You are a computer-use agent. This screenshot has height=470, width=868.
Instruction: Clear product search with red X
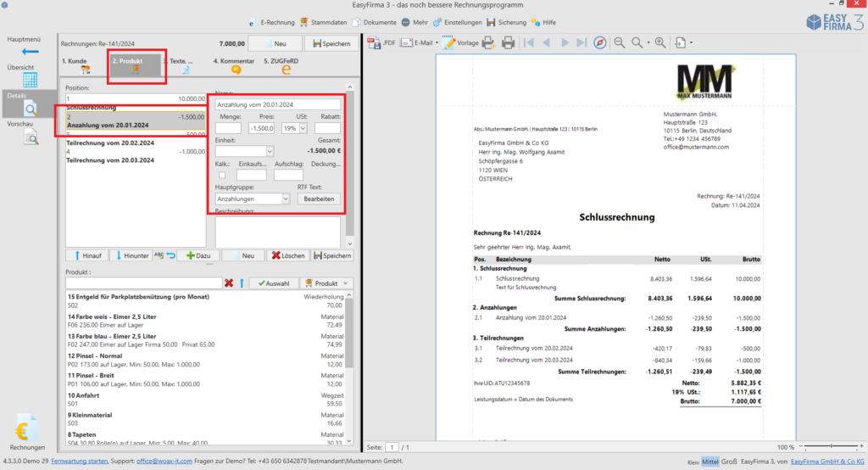[229, 283]
